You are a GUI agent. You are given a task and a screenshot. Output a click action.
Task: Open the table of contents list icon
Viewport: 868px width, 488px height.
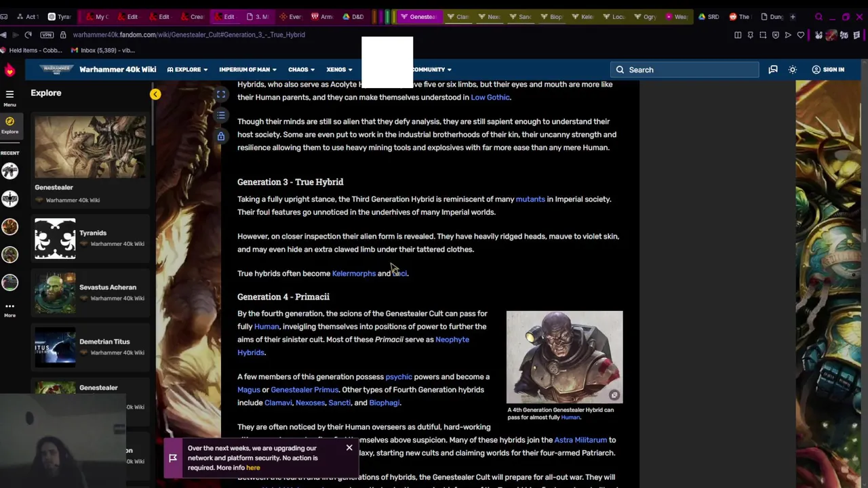221,116
